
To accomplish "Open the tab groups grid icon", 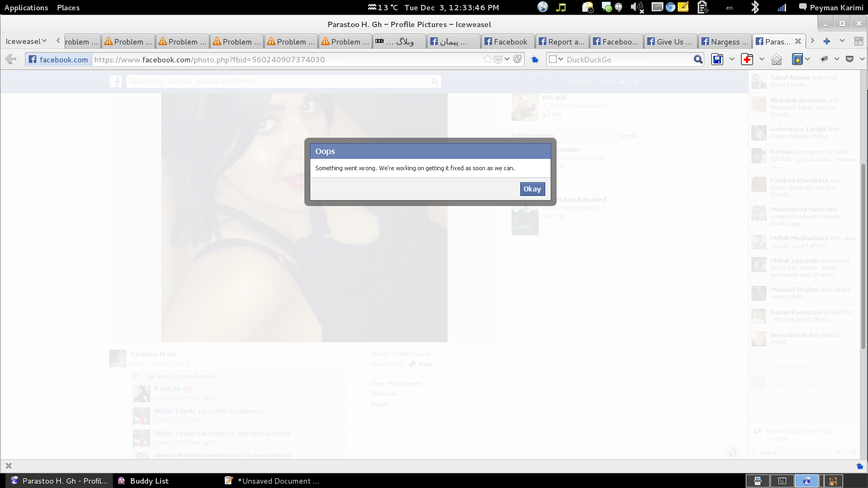I will coord(858,41).
